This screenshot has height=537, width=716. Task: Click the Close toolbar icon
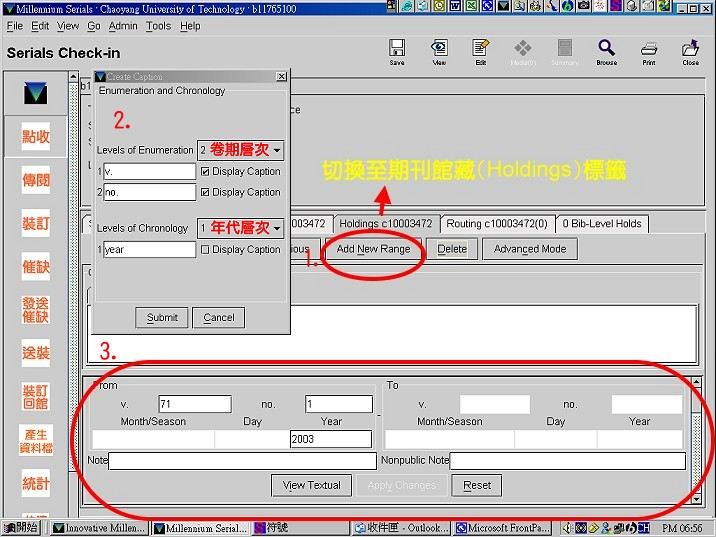click(x=690, y=51)
